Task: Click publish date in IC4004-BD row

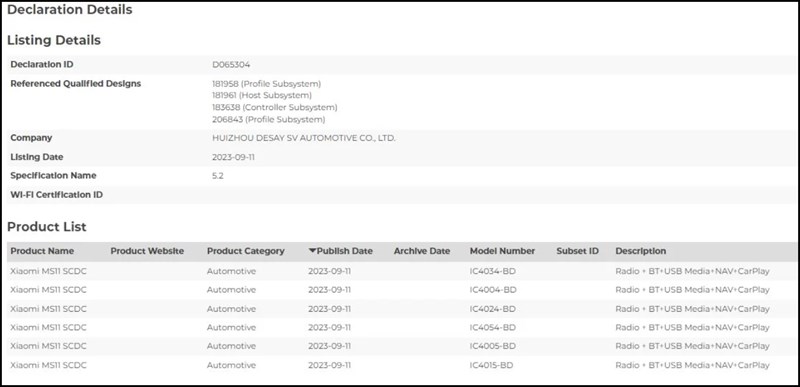Action: [329, 290]
